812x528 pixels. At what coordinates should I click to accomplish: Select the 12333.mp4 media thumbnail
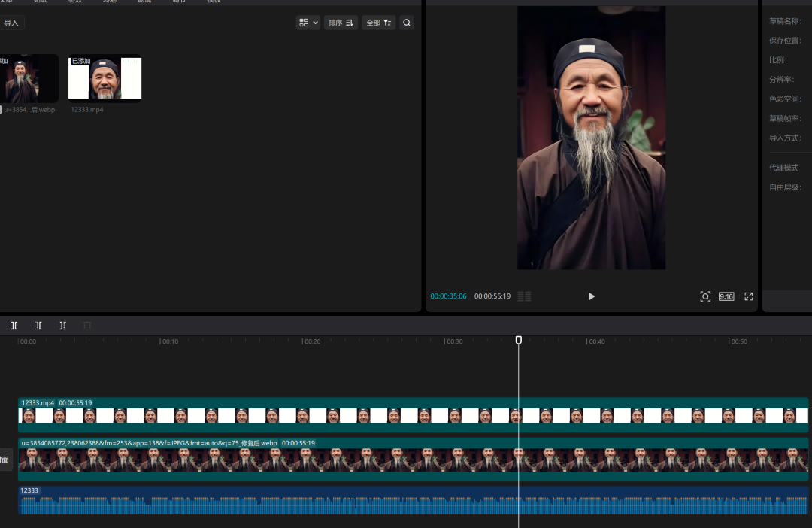pos(105,78)
